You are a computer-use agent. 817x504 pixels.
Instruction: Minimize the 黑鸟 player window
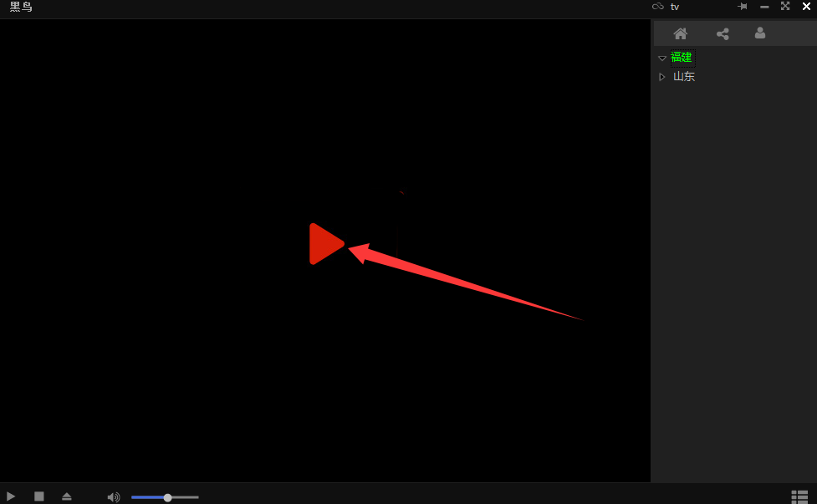click(764, 7)
